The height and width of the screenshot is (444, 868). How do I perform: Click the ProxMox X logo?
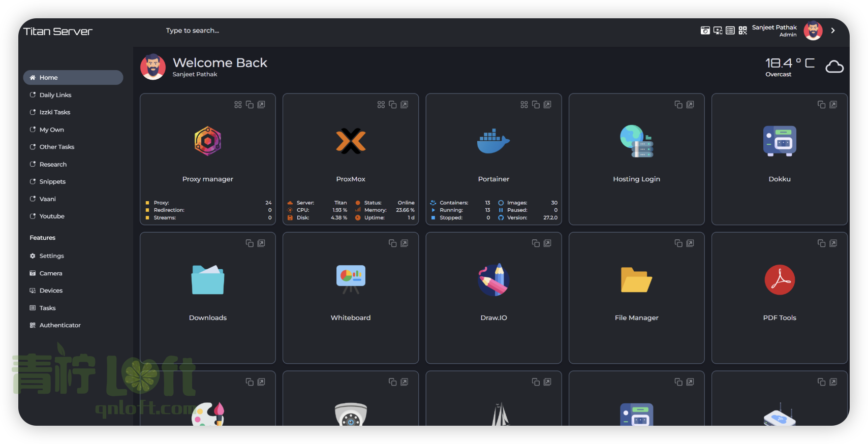tap(351, 141)
